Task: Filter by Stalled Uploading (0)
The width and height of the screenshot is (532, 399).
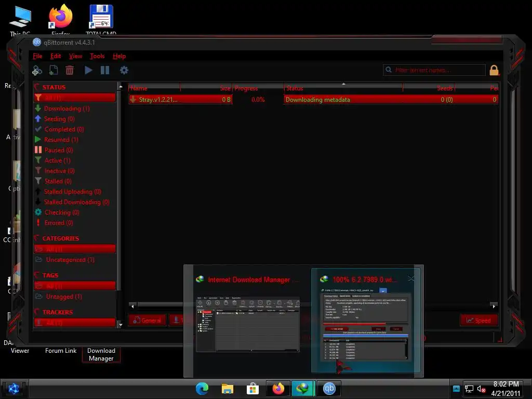Action: tap(73, 192)
